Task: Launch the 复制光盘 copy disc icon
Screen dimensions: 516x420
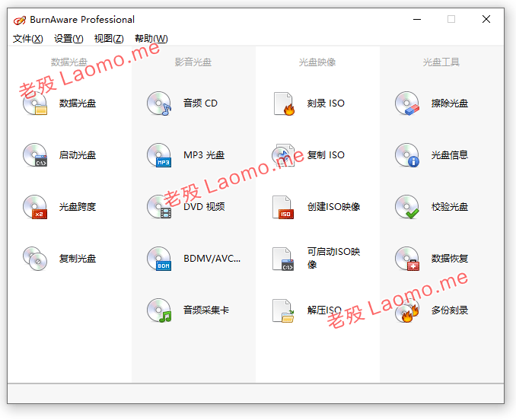Action: [35, 259]
